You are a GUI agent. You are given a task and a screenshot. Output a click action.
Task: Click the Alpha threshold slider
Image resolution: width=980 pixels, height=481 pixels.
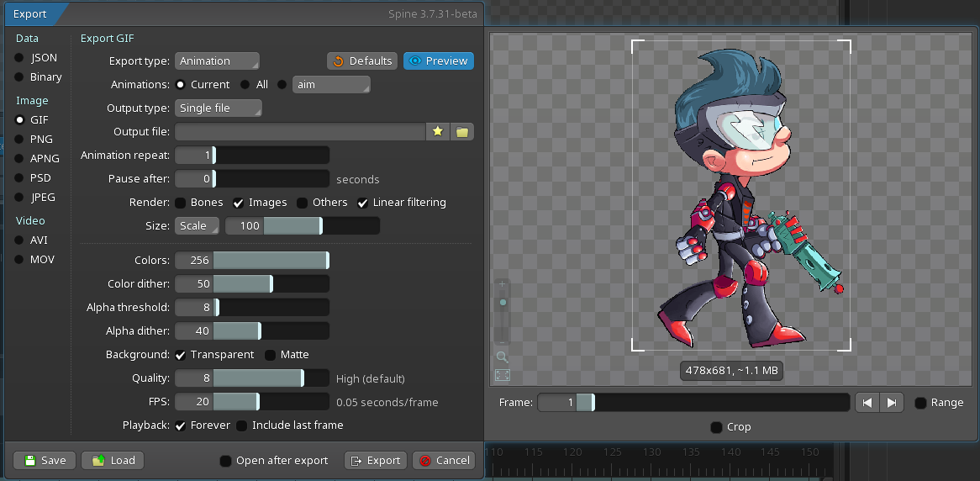point(252,307)
